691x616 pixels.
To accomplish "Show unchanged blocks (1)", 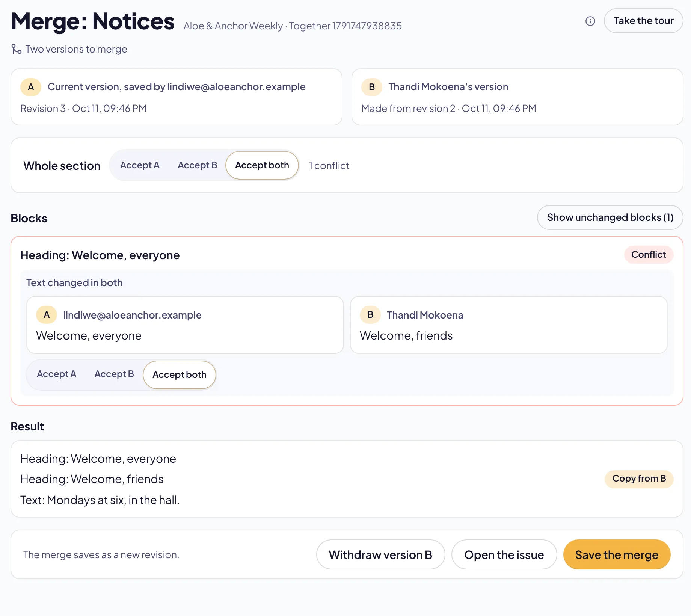I will (x=610, y=217).
